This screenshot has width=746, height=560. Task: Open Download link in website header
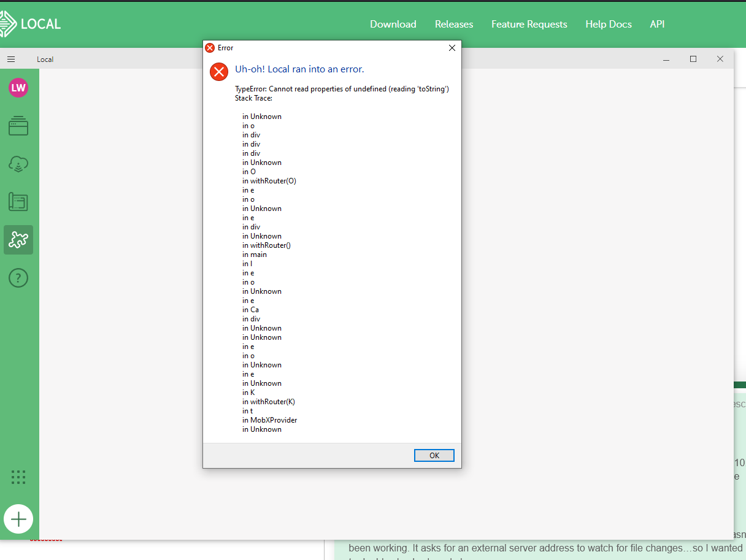pos(393,25)
